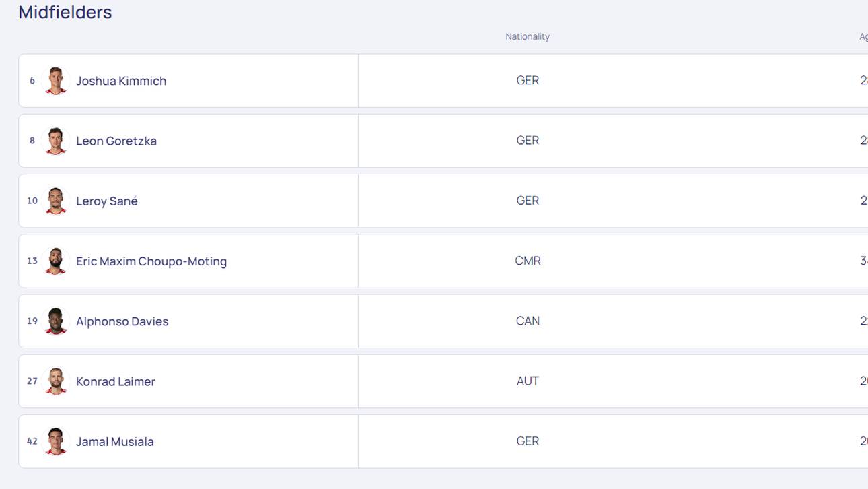Click Jamal Musiala's player portrait
Screen dimensions: 868x489
point(55,442)
